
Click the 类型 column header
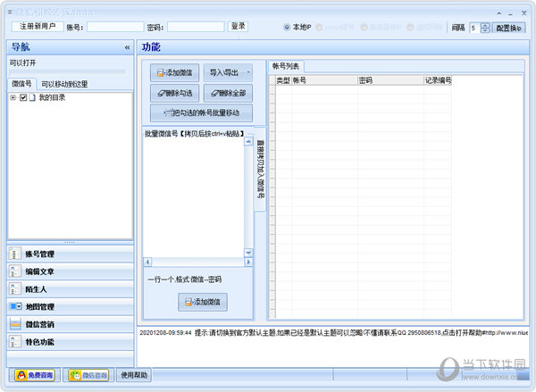coord(283,80)
